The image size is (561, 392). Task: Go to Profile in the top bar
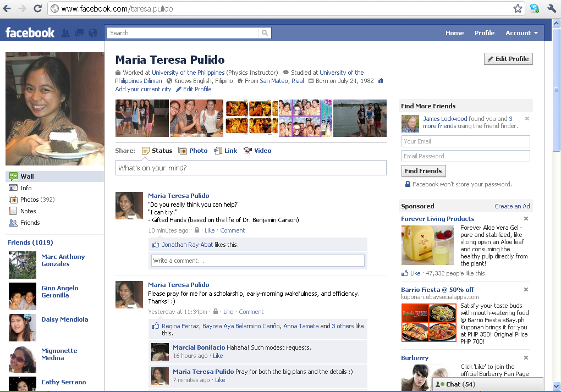point(485,33)
